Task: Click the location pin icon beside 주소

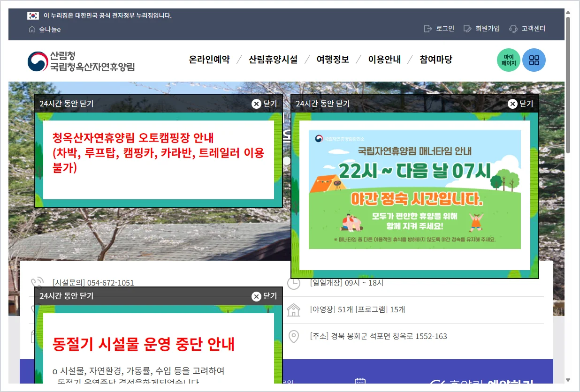Action: pyautogui.click(x=294, y=336)
